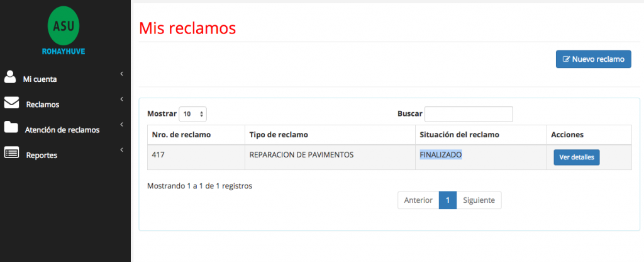Sort by Nro. de reclamo column header
This screenshot has width=644, height=262.
point(182,135)
